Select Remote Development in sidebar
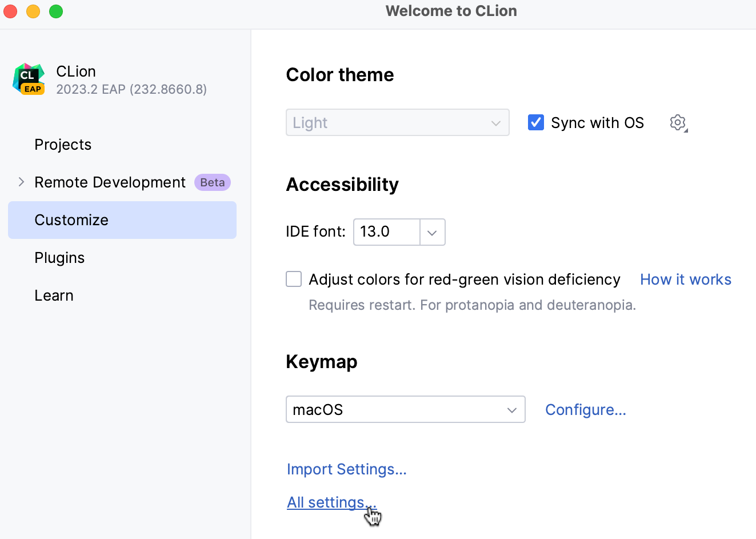The width and height of the screenshot is (756, 539). (x=110, y=182)
